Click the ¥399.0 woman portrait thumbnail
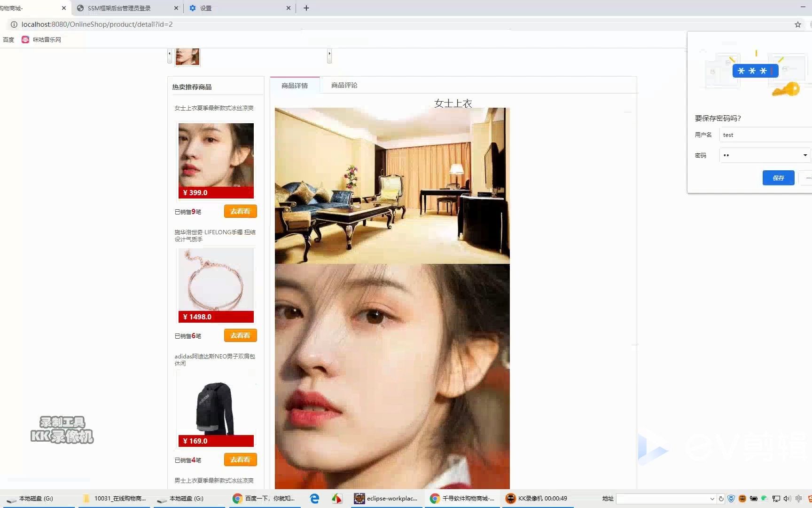The height and width of the screenshot is (508, 812). (x=216, y=160)
